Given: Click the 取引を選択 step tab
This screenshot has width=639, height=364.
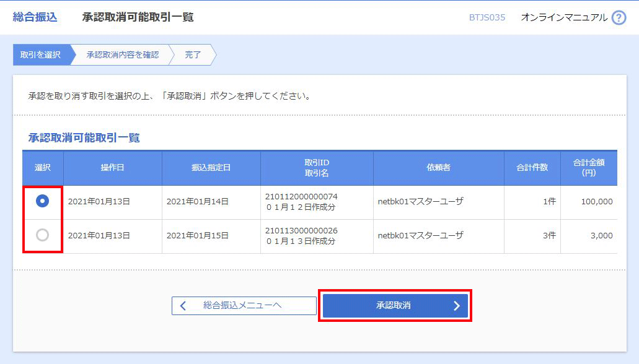Looking at the screenshot, I should [x=40, y=55].
